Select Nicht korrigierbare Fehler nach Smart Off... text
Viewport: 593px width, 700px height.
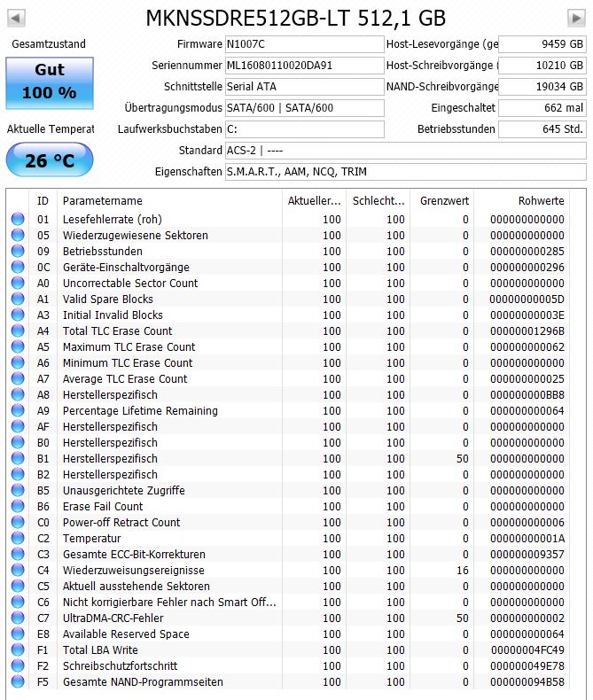169,603
